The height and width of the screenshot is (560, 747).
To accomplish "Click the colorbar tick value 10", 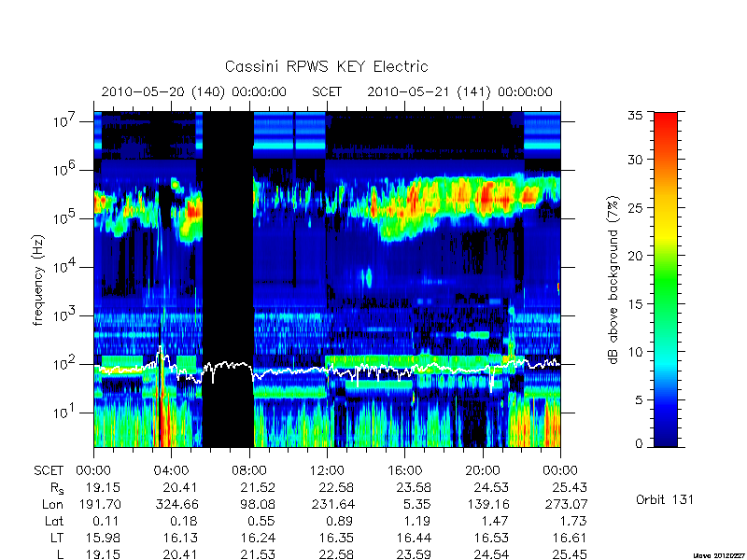I will click(635, 352).
